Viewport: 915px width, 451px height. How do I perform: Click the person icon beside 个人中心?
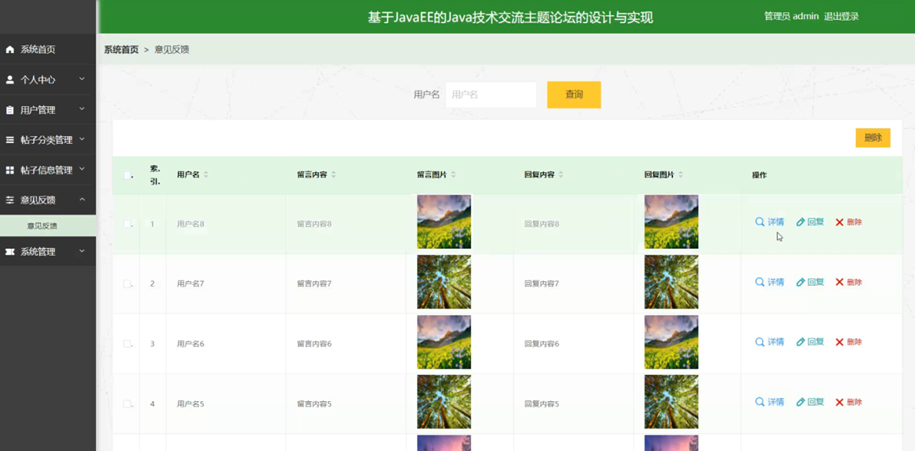click(x=10, y=79)
